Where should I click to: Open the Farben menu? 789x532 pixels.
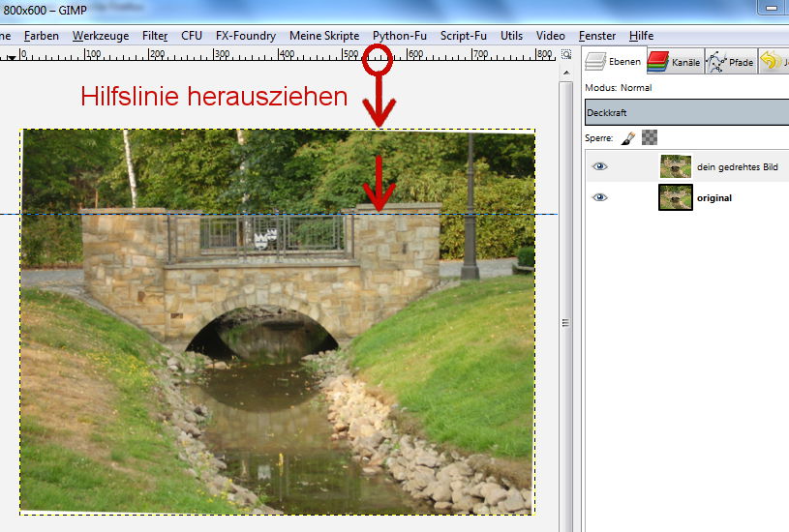point(41,36)
